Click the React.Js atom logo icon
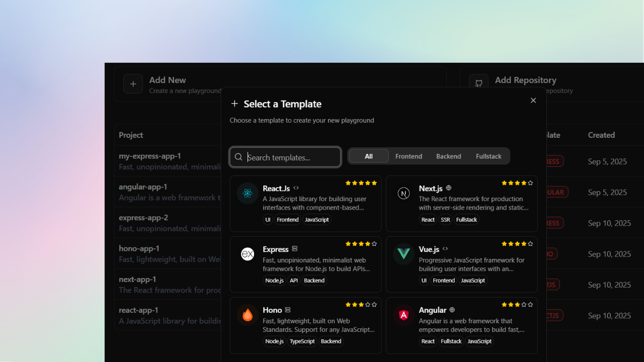644x362 pixels. coord(248,193)
